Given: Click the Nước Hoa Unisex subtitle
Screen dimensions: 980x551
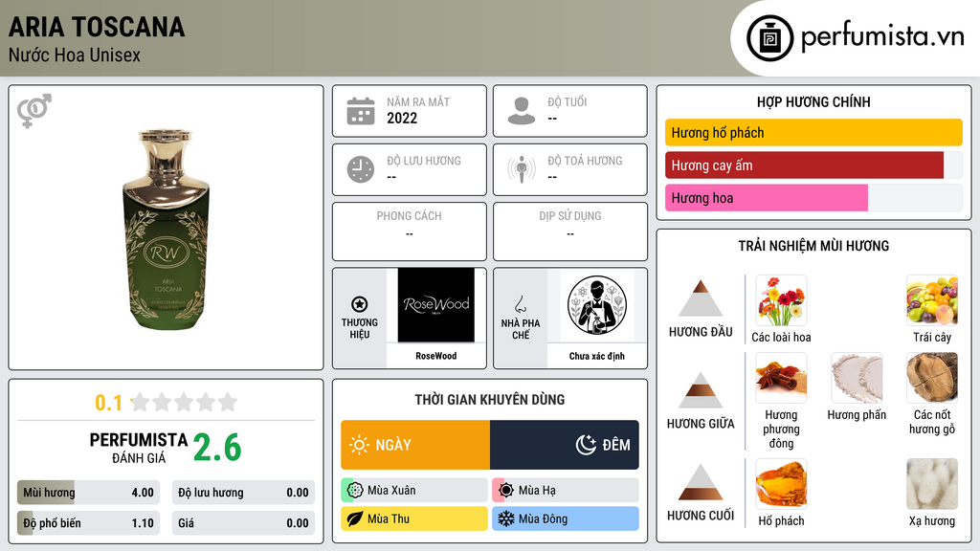Looking at the screenshot, I should pos(75,55).
